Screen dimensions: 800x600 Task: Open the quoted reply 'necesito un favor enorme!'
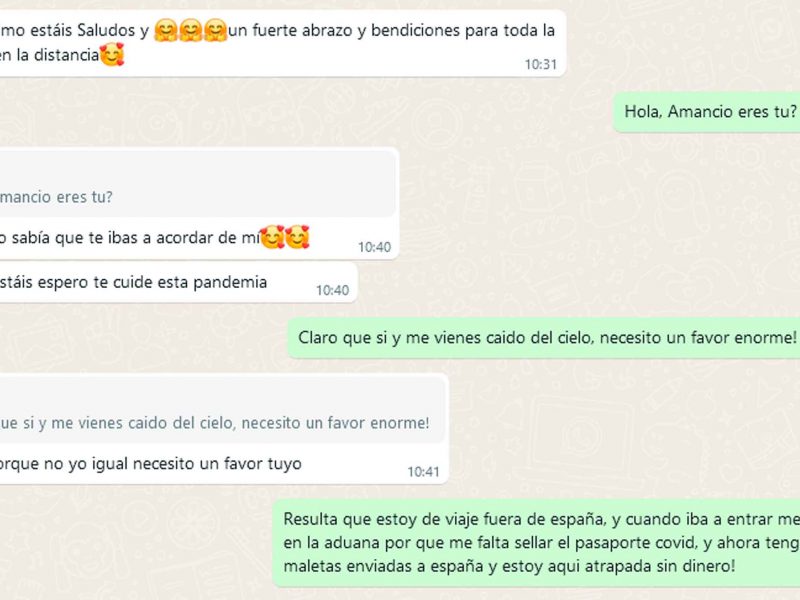point(222,410)
